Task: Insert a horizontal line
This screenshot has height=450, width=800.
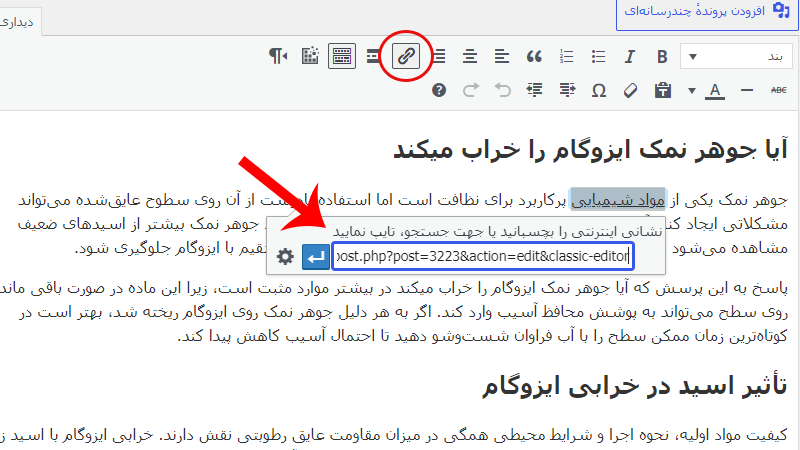Action: click(x=747, y=90)
